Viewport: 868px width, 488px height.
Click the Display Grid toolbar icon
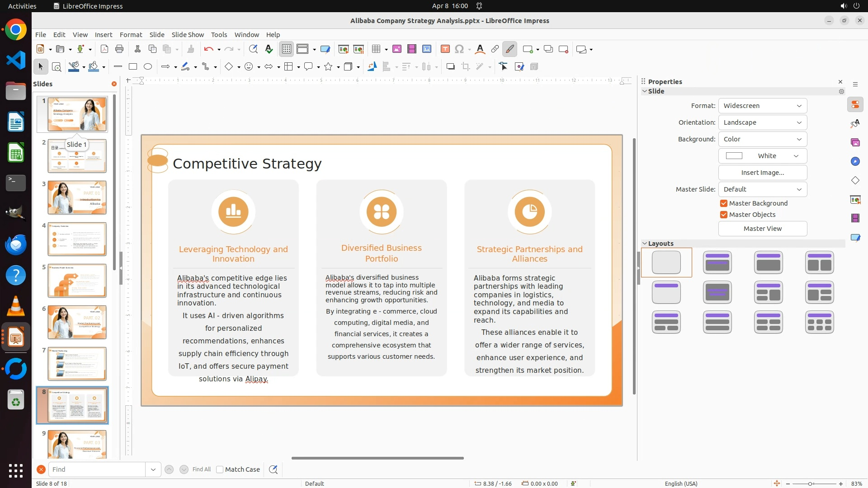tap(287, 49)
